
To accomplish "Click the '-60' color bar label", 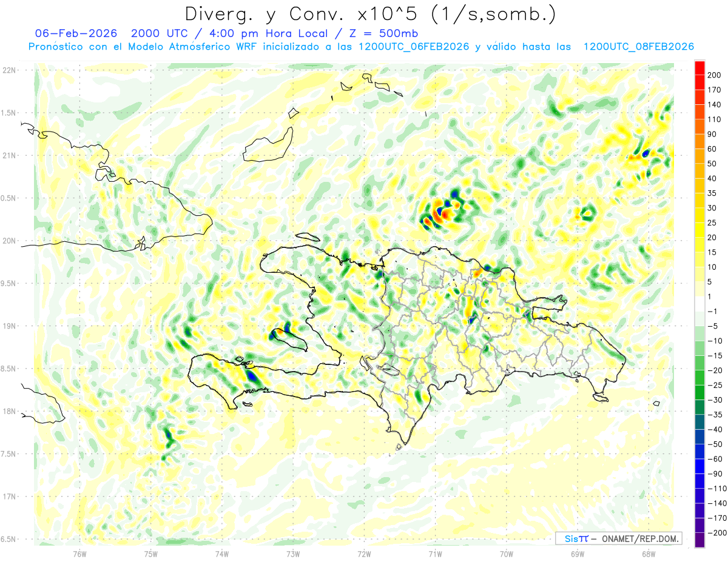I will (x=714, y=459).
